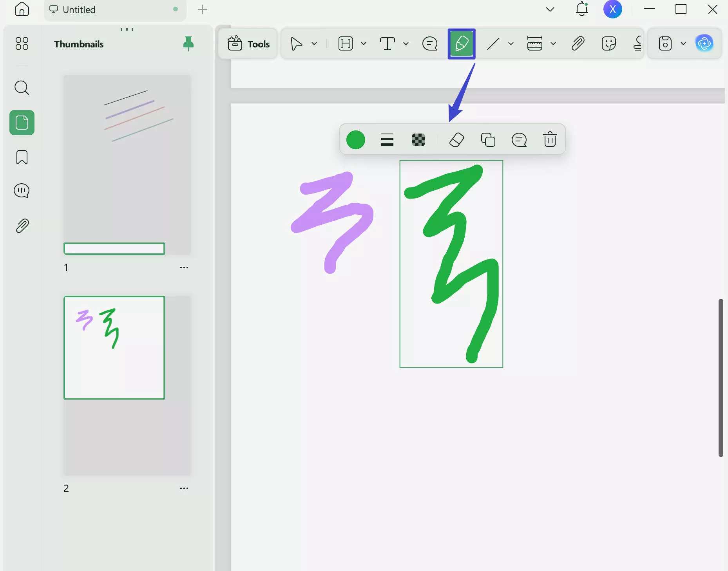Open the search panel in the left sidebar
Viewport: 728px width, 571px height.
coord(22,88)
